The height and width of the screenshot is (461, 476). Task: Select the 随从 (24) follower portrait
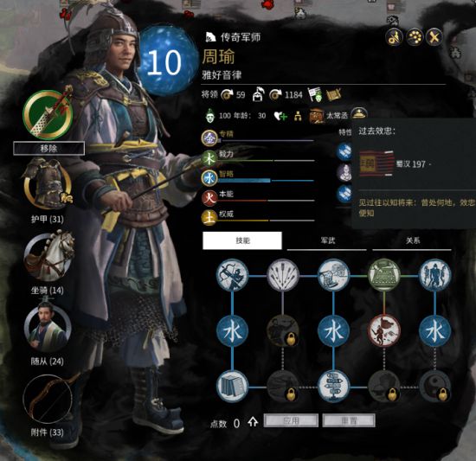(x=48, y=328)
